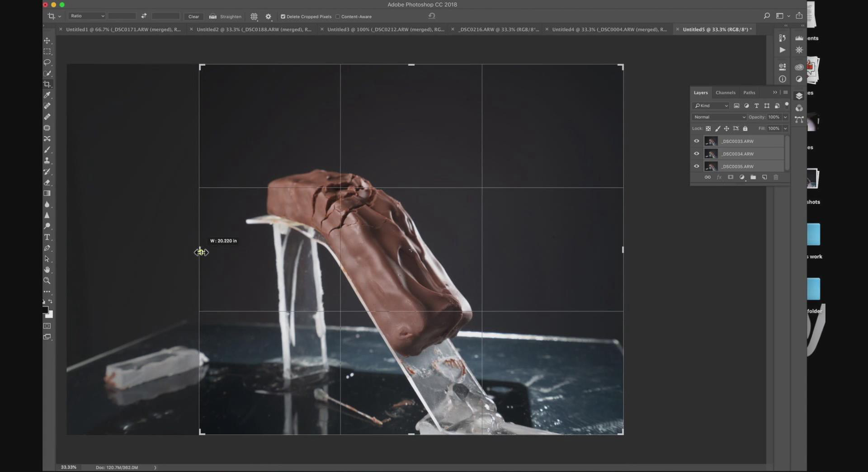This screenshot has height=472, width=868.
Task: Select the Zoom tool in toolbar
Action: [x=47, y=281]
